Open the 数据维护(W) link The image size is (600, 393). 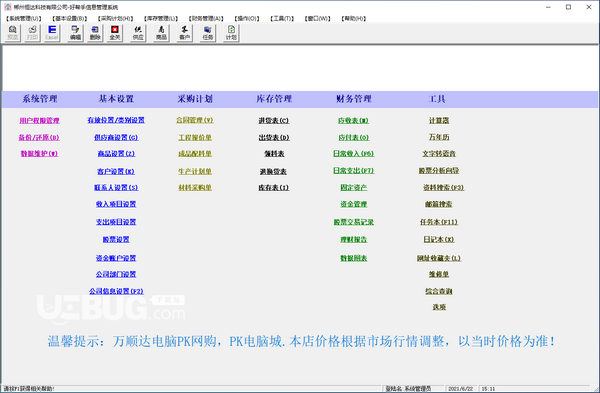click(x=39, y=153)
